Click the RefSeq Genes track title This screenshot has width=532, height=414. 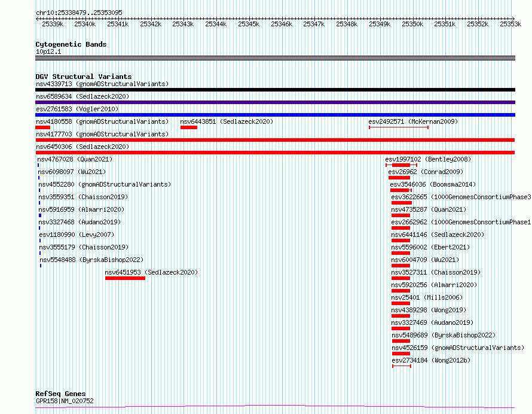[x=60, y=394]
